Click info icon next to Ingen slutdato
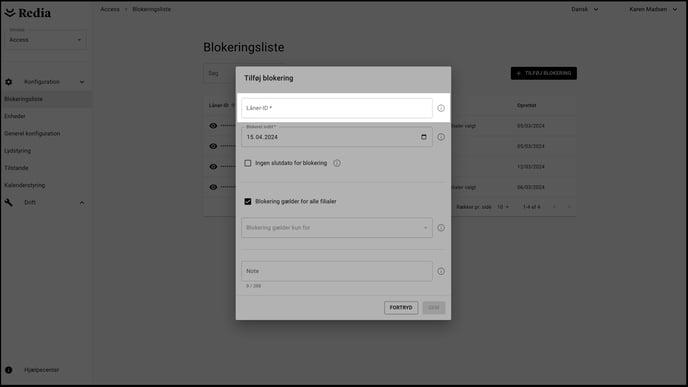Image resolution: width=688 pixels, height=387 pixels. coord(337,163)
